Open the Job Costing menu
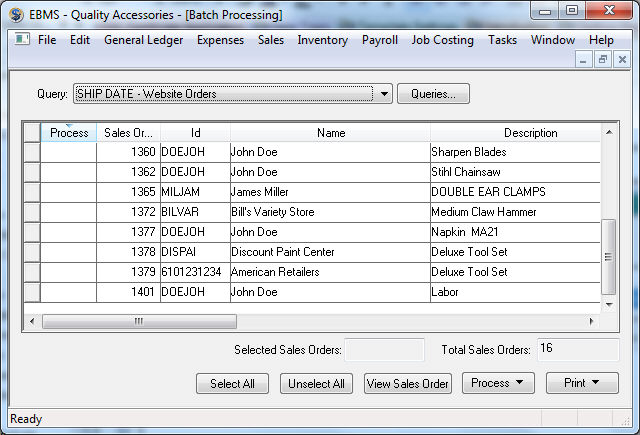Screen dimensions: 640x435 pyautogui.click(x=442, y=40)
